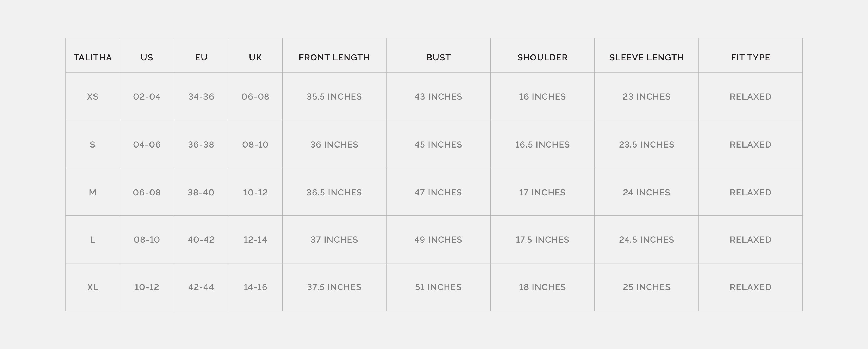Select the EU column header
The image size is (868, 349).
click(x=201, y=58)
